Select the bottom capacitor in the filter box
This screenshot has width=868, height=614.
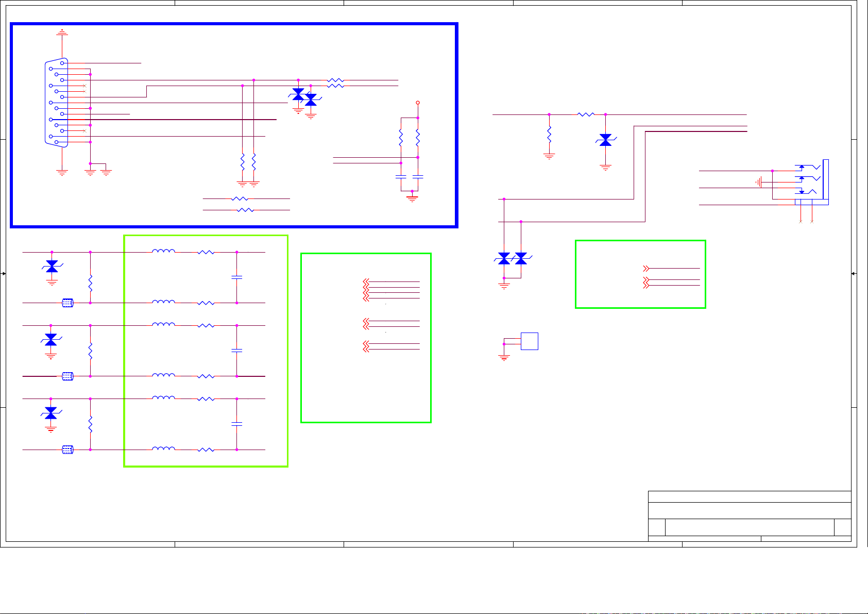click(236, 424)
